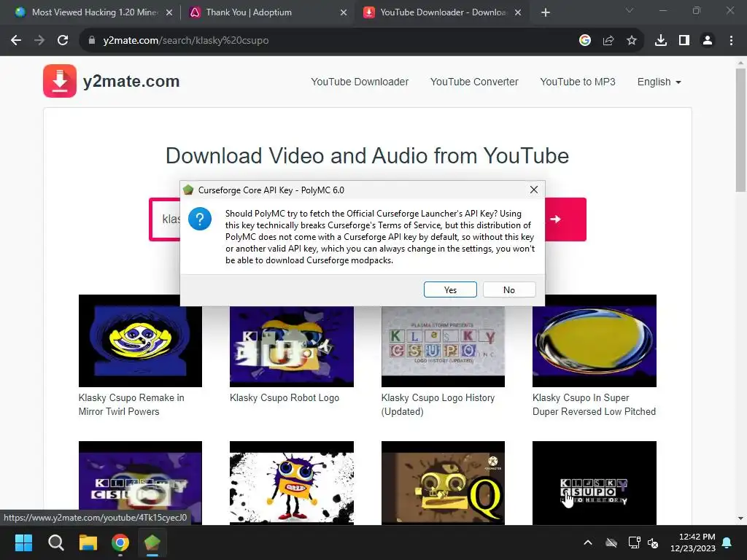Toggle the Chrome side panel icon
Image resolution: width=747 pixels, height=560 pixels.
coord(684,41)
